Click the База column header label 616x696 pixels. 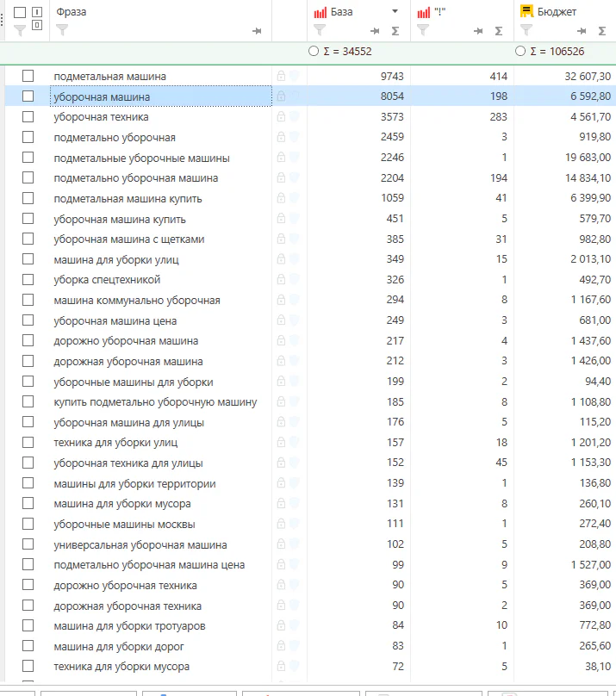342,12
